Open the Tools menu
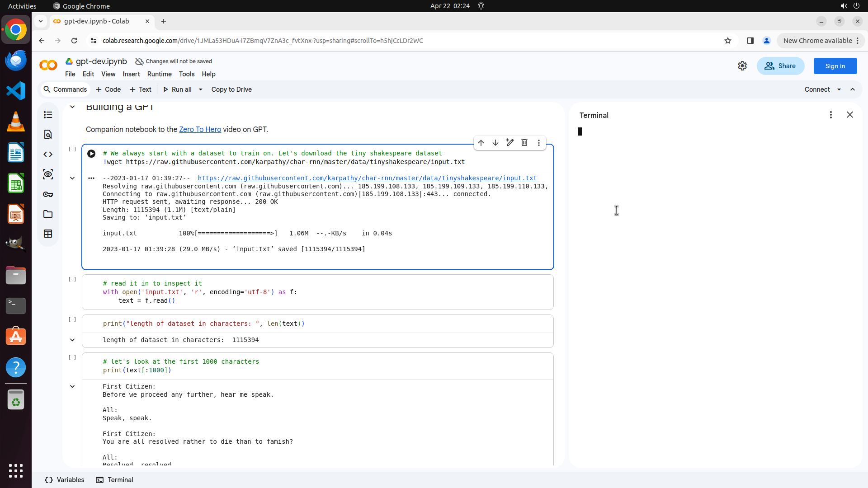Viewport: 868px width, 488px height. [x=186, y=74]
